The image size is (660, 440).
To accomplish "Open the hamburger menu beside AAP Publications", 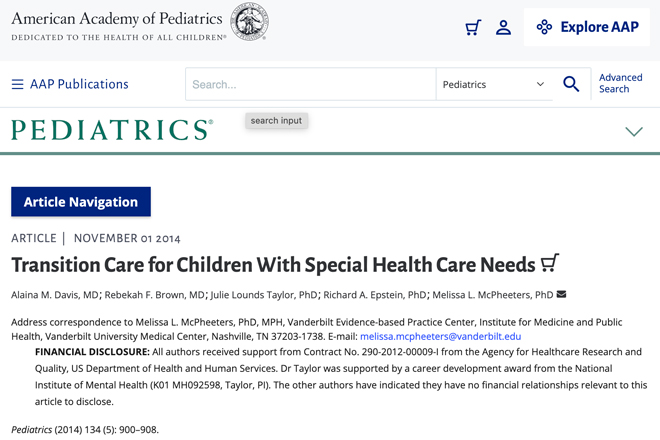I will tap(17, 84).
